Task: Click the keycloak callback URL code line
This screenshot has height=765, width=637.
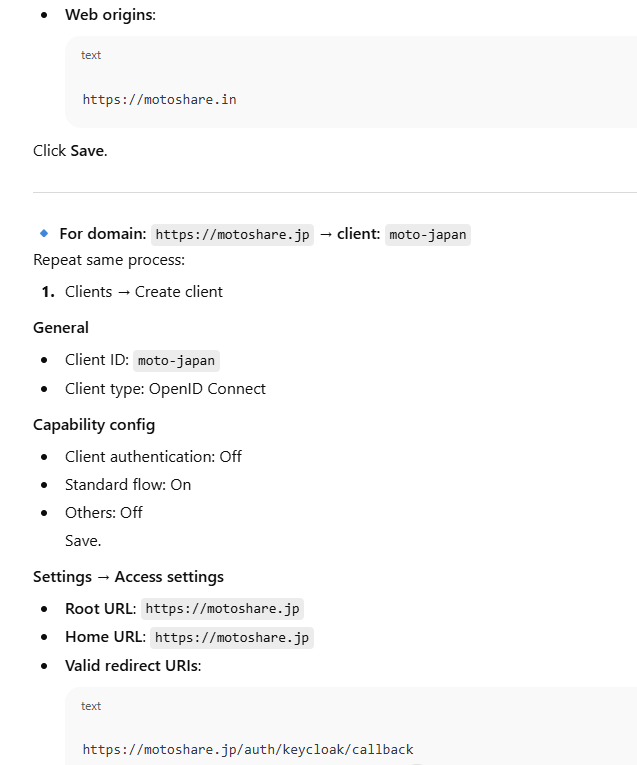Action: [248, 749]
